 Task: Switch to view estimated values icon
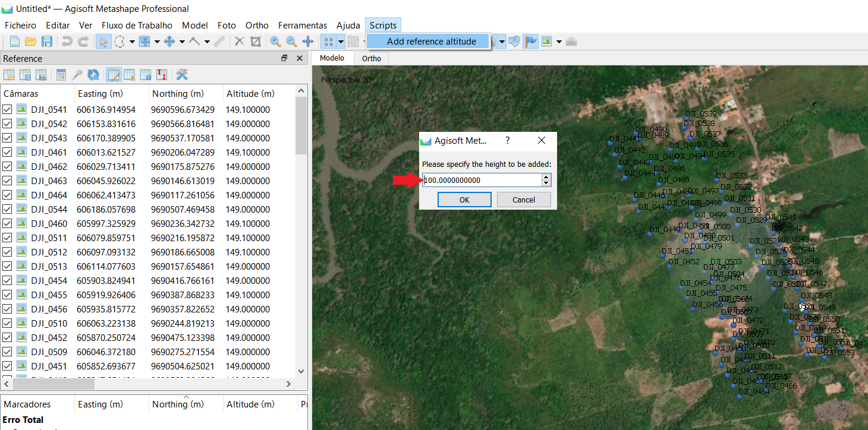[146, 75]
